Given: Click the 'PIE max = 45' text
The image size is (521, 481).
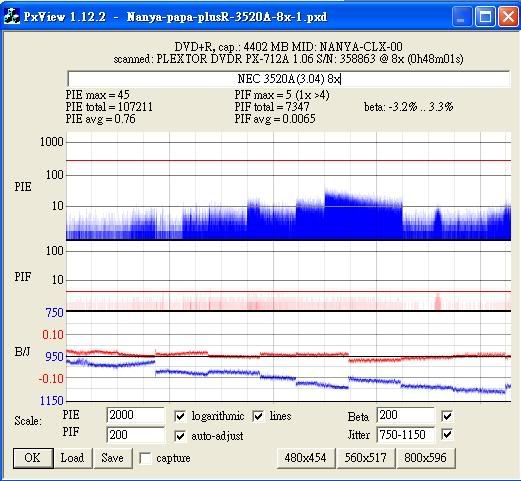Looking at the screenshot, I should pos(97,95).
